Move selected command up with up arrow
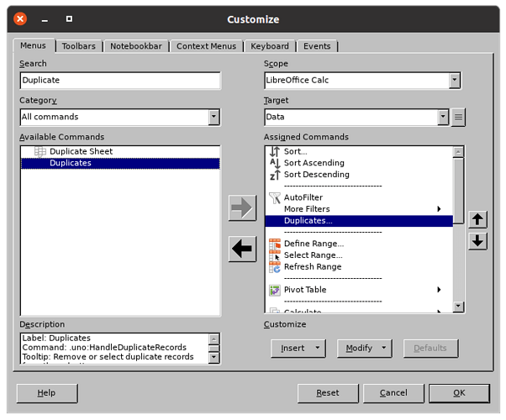 tap(477, 220)
